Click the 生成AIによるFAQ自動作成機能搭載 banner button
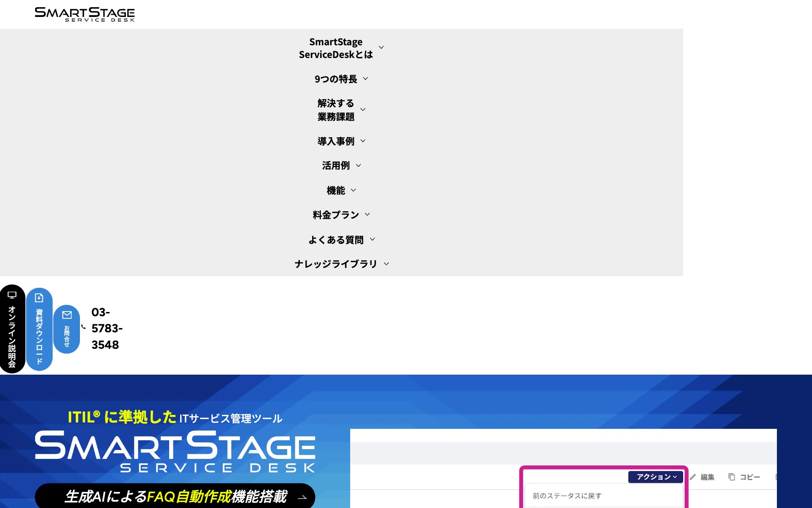 coord(175,496)
